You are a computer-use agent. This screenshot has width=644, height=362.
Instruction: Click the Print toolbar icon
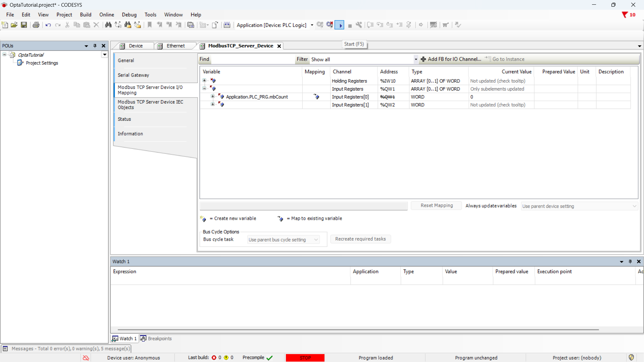point(36,25)
